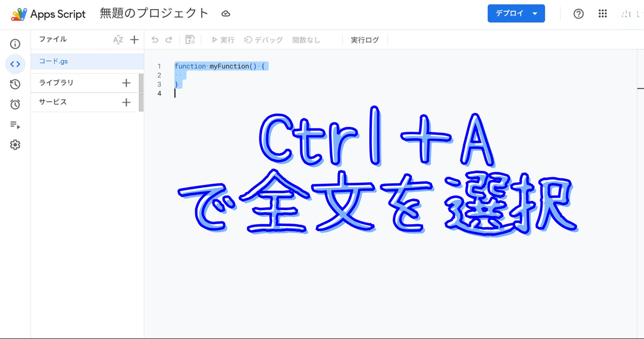The width and height of the screenshot is (644, 339).
Task: View the project Overview info panel
Action: click(15, 44)
